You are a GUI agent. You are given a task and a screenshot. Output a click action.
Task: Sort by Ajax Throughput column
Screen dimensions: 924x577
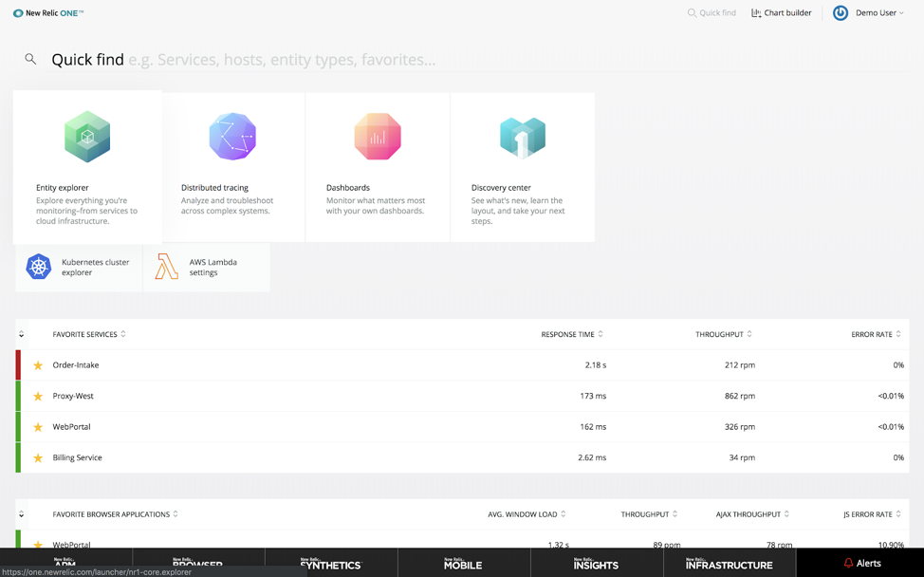pos(752,514)
